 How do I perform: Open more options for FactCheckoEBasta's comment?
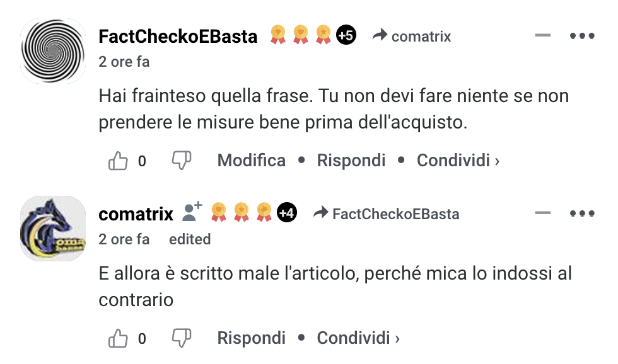coord(582,36)
